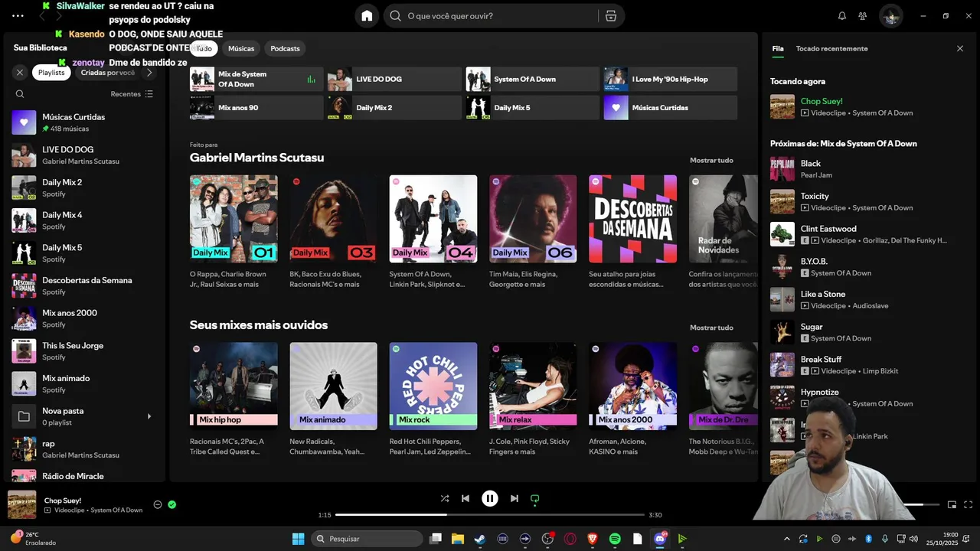This screenshot has width=980, height=551.
Task: Open the weather widget on taskbar
Action: click(33, 539)
